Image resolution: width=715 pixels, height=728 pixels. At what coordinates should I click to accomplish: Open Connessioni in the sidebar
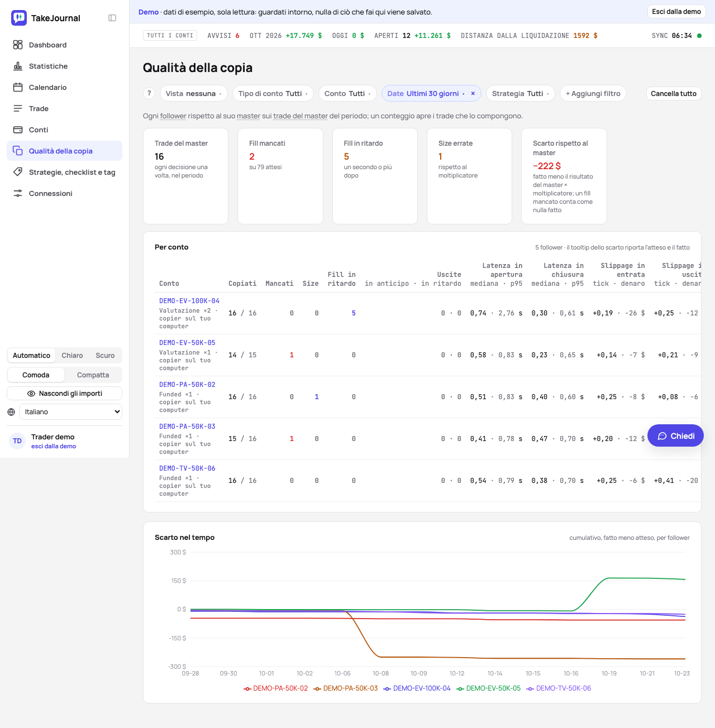65,193
